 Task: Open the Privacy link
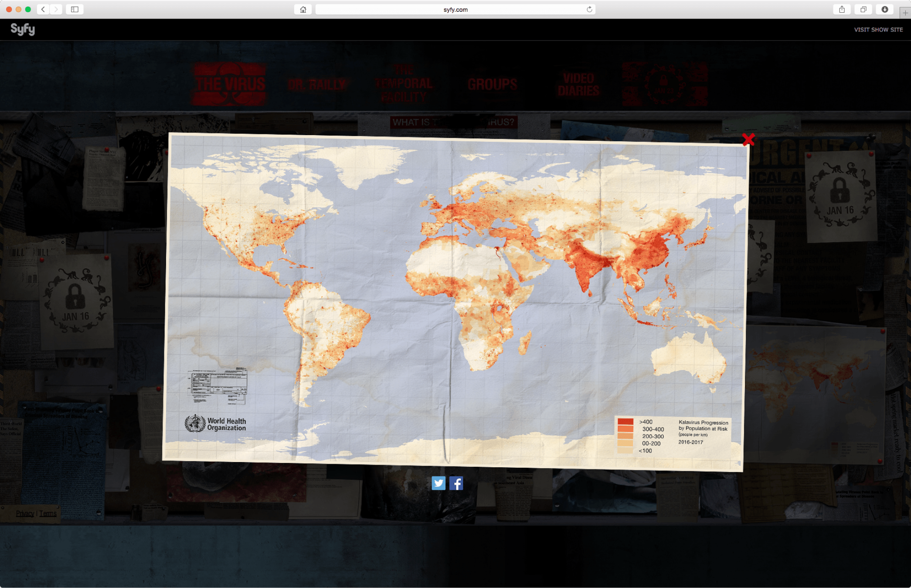pyautogui.click(x=25, y=513)
